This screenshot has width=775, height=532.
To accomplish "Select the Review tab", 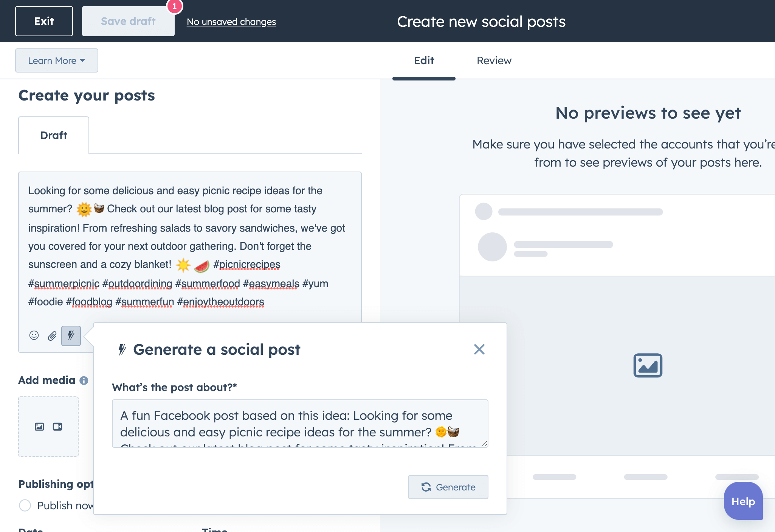I will 494,60.
